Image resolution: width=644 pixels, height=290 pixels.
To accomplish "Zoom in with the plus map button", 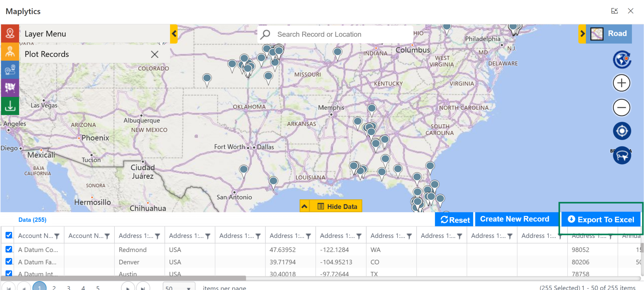I will (621, 83).
